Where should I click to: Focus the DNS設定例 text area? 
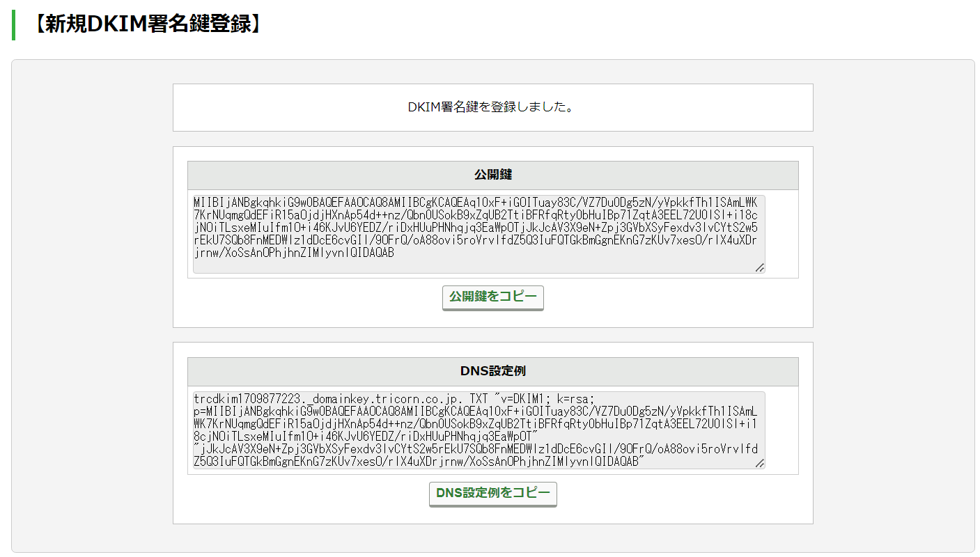(x=479, y=430)
